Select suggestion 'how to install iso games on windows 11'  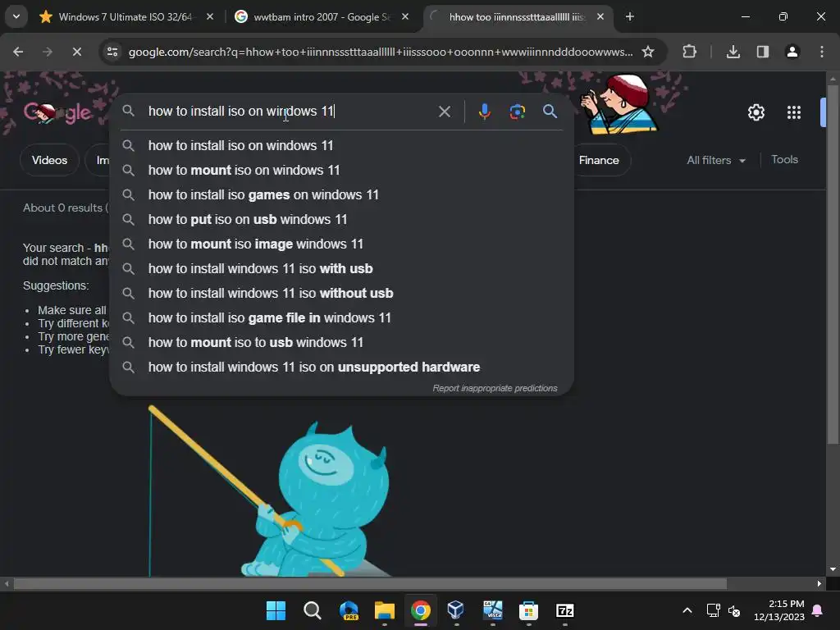coord(341,194)
